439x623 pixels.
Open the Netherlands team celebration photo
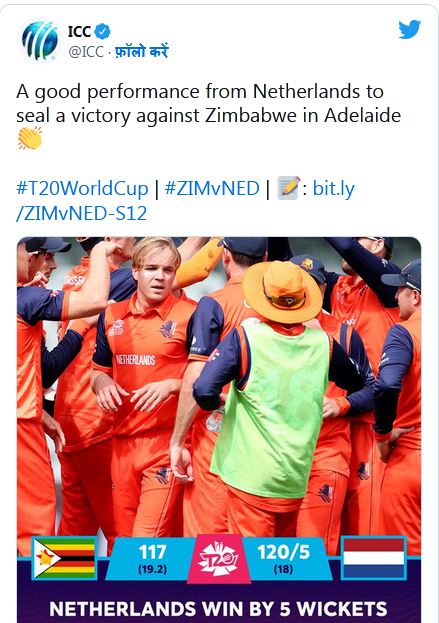click(x=219, y=385)
